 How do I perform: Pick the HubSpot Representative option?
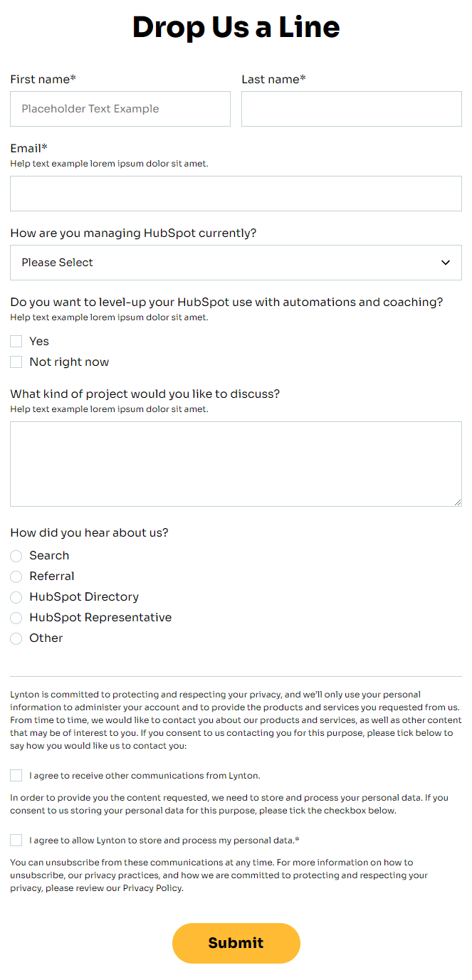pyautogui.click(x=16, y=618)
